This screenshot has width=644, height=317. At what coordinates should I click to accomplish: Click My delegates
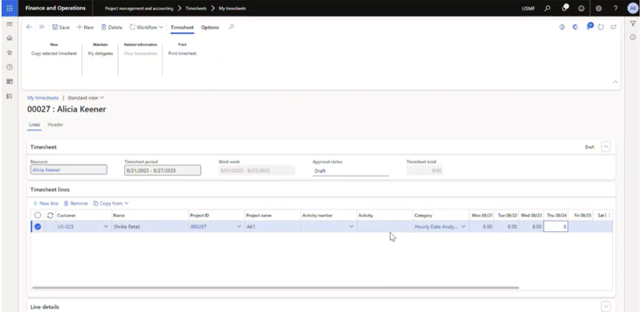(x=100, y=53)
